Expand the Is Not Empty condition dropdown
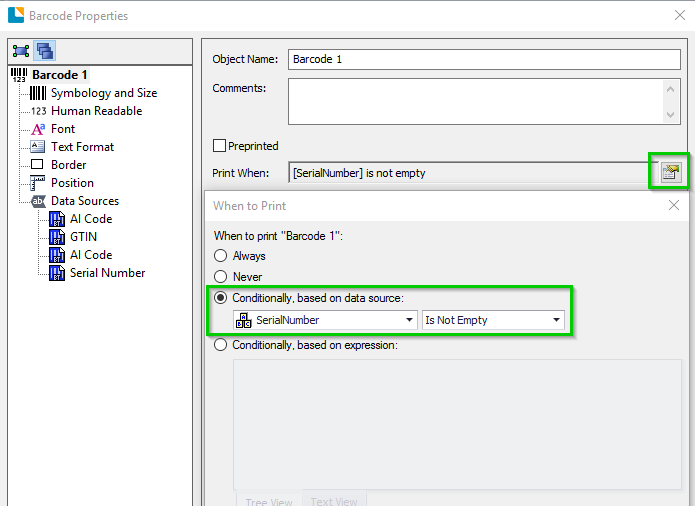The width and height of the screenshot is (695, 506). pyautogui.click(x=493, y=320)
